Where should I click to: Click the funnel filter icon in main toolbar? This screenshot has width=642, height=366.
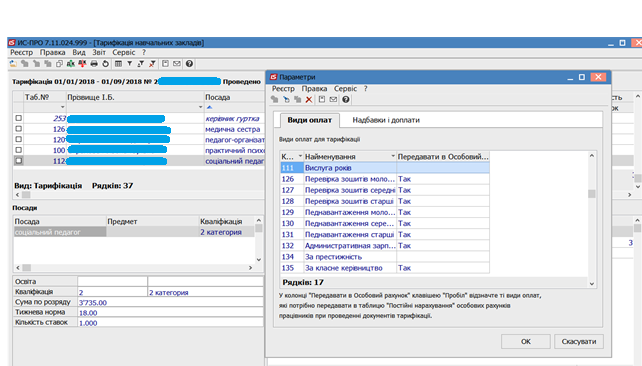[129, 64]
